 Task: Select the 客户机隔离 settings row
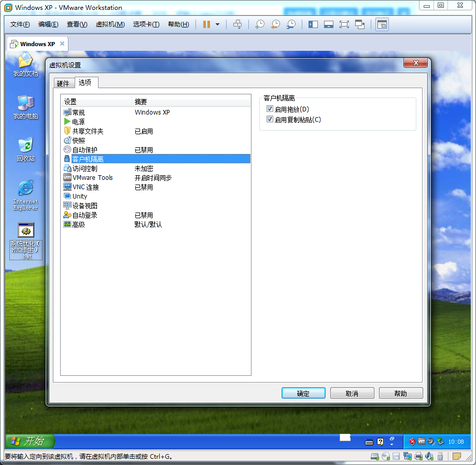coord(156,159)
